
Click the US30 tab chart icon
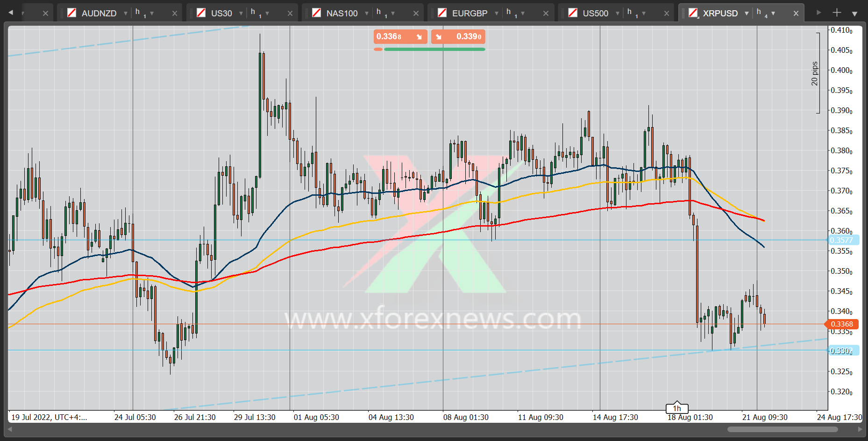pyautogui.click(x=201, y=13)
